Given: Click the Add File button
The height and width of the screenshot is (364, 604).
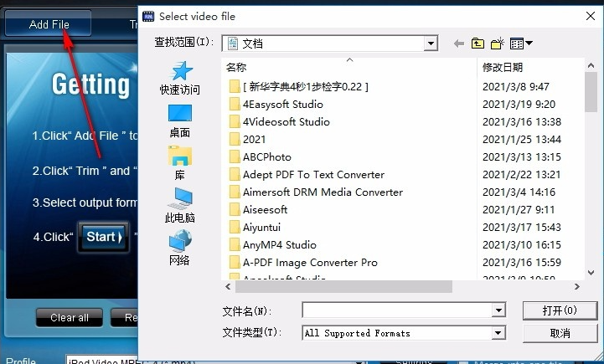Looking at the screenshot, I should tap(48, 24).
